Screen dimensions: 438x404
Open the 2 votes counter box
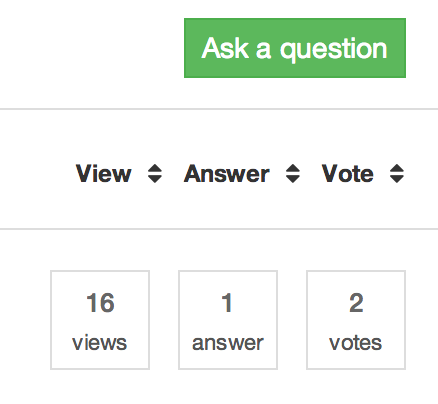tap(356, 320)
